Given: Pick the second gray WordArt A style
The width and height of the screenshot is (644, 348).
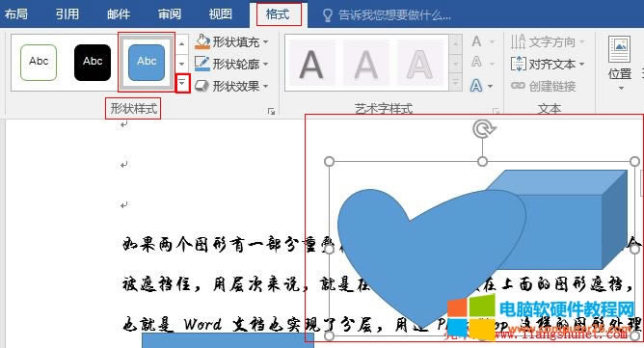Looking at the screenshot, I should coord(366,64).
